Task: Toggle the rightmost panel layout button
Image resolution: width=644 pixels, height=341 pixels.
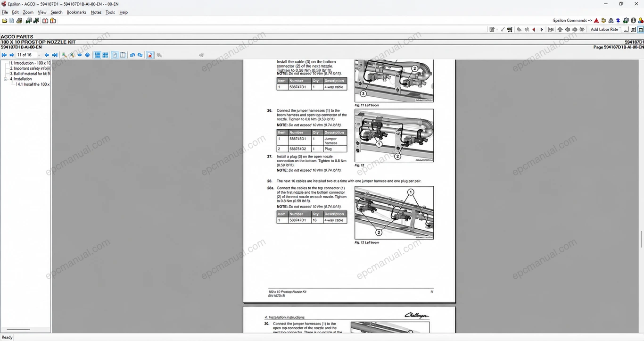Action: click(641, 29)
